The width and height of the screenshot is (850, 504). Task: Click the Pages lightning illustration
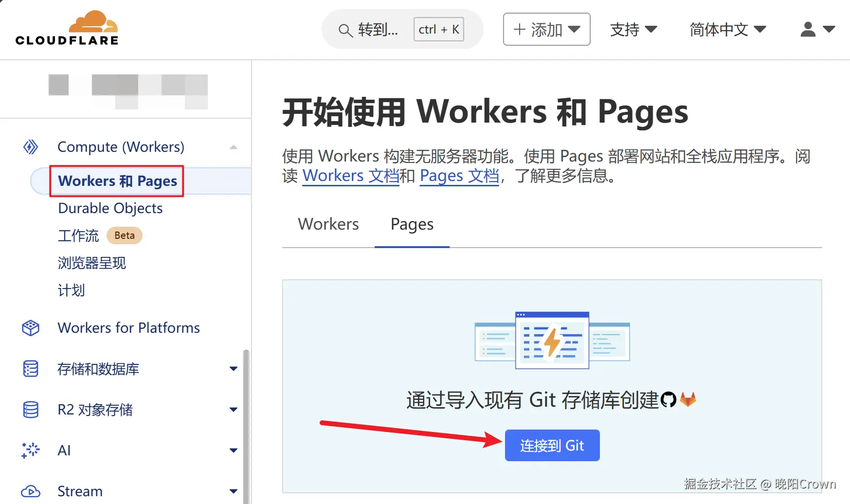tap(552, 340)
